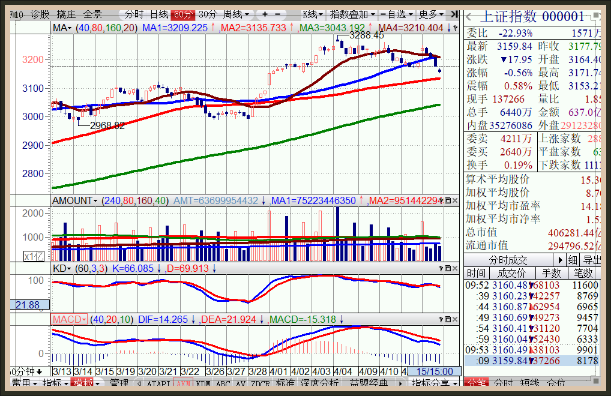Maximize the KD indicator panel
This screenshot has width=611, height=396.
pyautogui.click(x=448, y=268)
